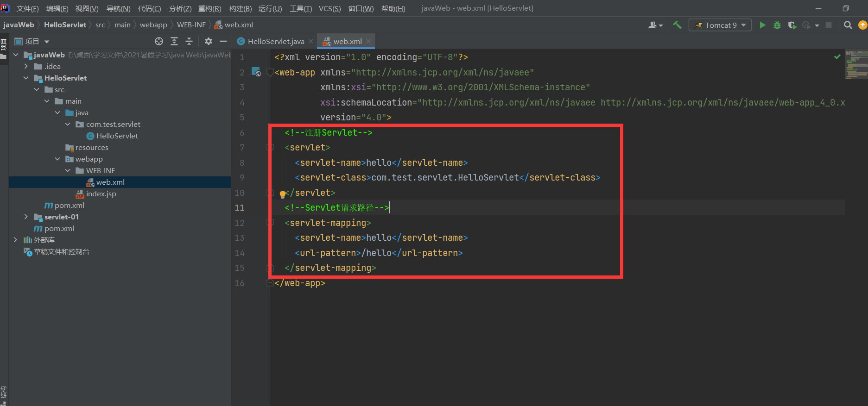This screenshot has height=406, width=868.
Task: Click the Select Opened File target icon
Action: pyautogui.click(x=159, y=41)
